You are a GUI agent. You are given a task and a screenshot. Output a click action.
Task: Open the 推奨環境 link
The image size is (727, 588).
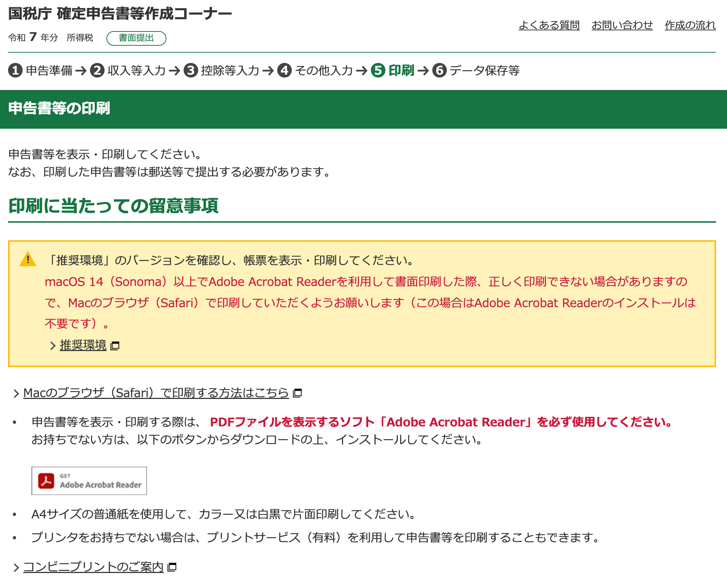coord(83,345)
